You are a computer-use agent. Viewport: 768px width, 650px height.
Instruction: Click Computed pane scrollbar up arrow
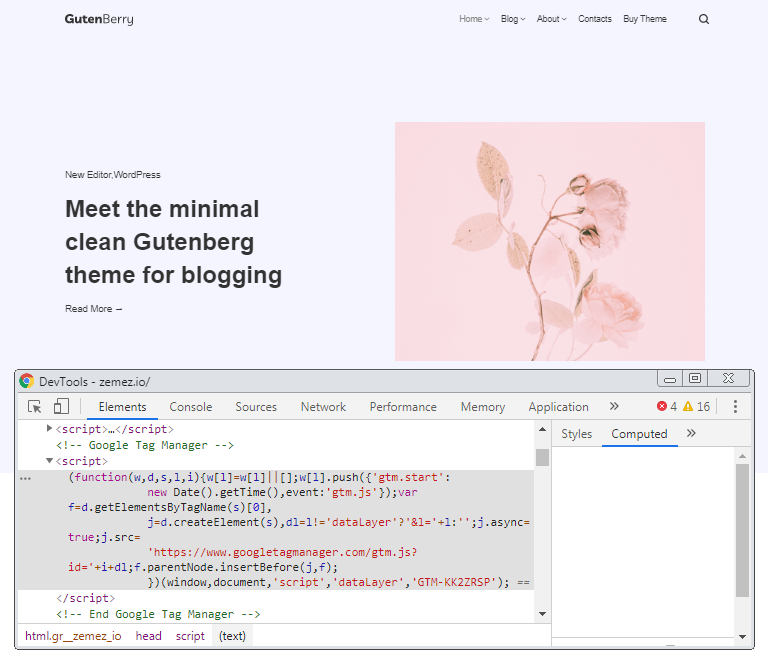743,456
